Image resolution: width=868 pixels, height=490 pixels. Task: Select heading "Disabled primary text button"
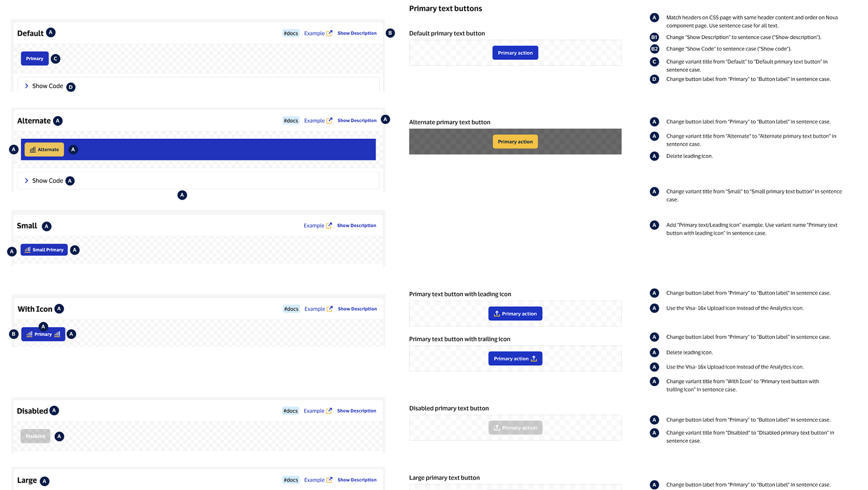[449, 408]
